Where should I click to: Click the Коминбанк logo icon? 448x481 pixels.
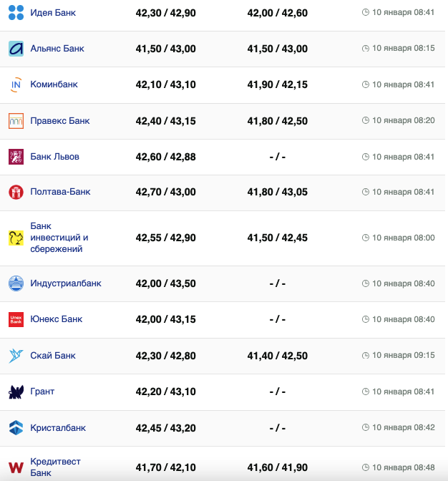16,84
